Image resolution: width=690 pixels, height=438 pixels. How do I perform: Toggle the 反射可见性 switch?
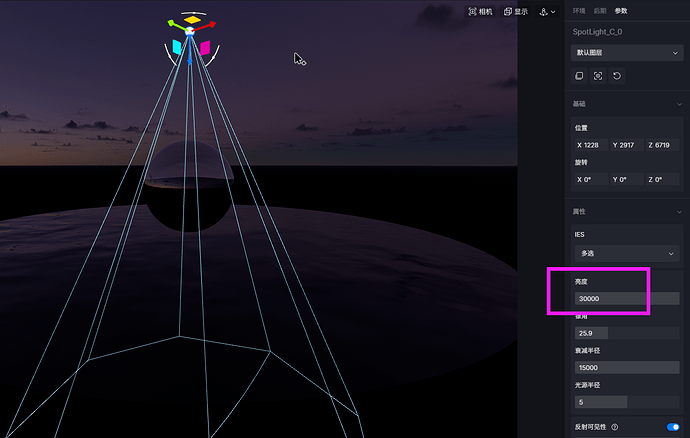coord(672,427)
